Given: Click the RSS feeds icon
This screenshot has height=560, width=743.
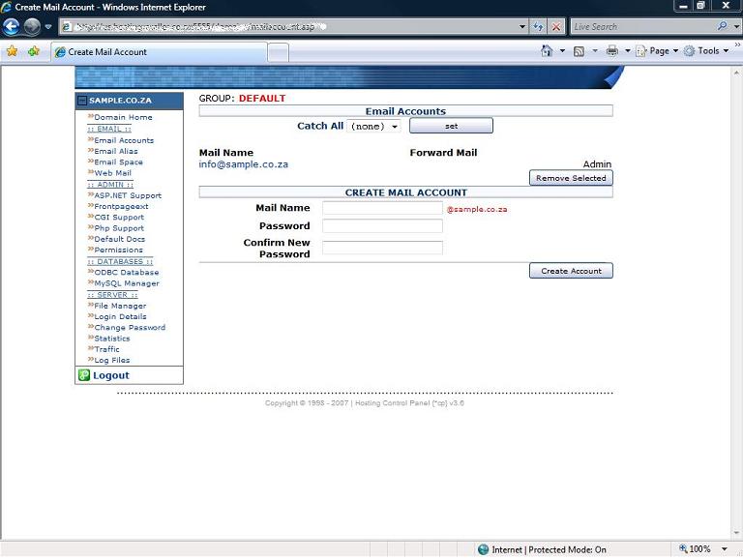Looking at the screenshot, I should pyautogui.click(x=579, y=51).
